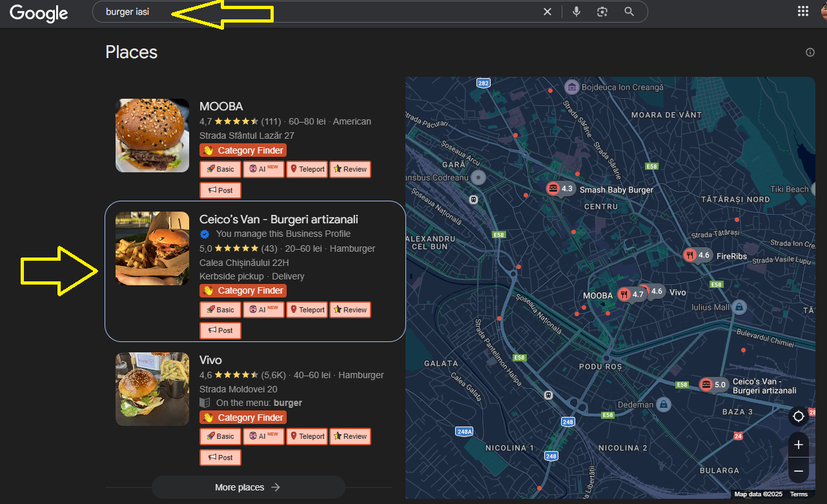Select the Vivo 4.6 map pin
This screenshot has height=504, width=827.
coord(653,291)
